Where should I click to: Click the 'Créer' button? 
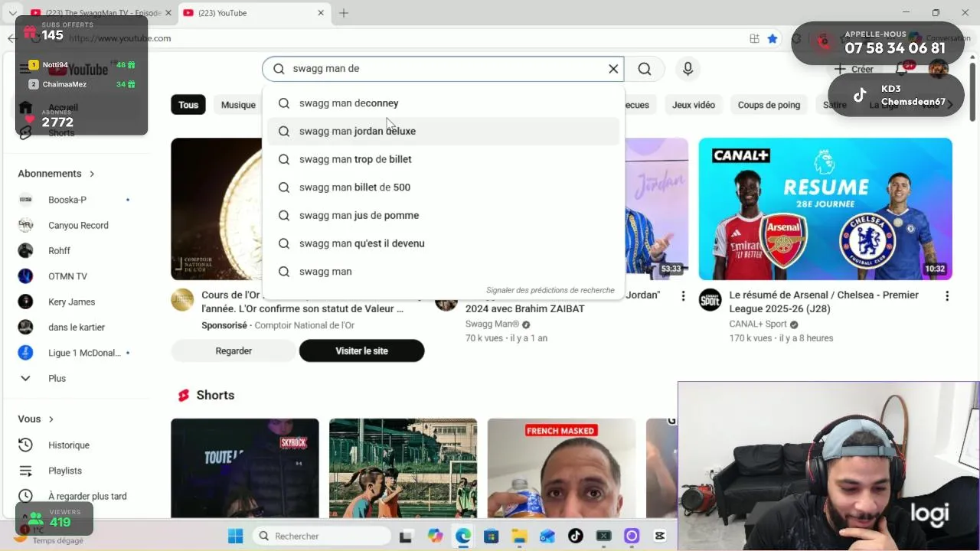click(x=854, y=69)
